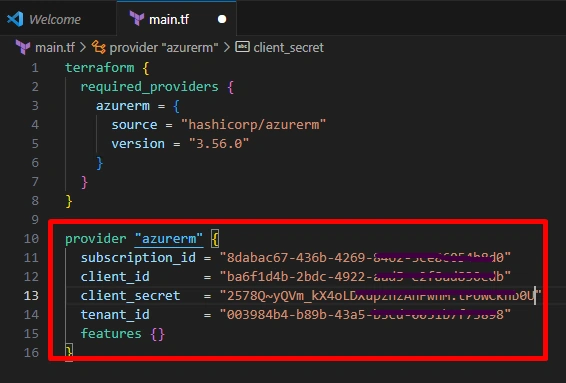Image resolution: width=566 pixels, height=383 pixels.
Task: Click the Terraform icon in the breadcrumb
Action: click(23, 47)
